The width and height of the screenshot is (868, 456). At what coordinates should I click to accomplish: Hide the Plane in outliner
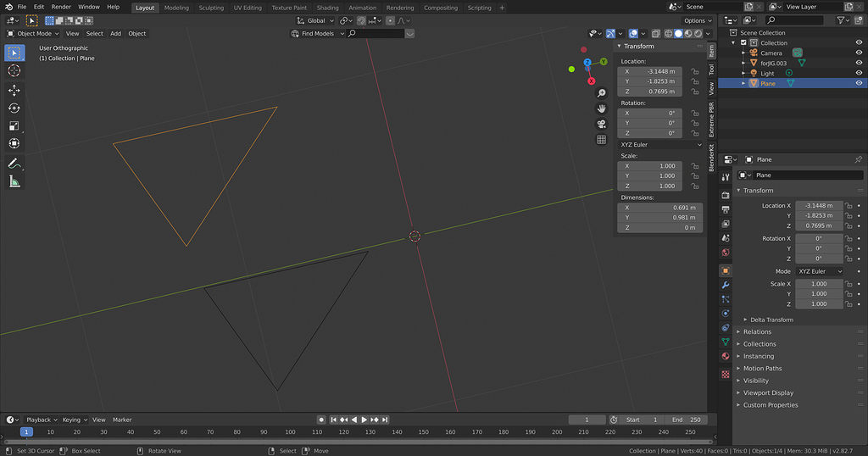click(x=859, y=83)
